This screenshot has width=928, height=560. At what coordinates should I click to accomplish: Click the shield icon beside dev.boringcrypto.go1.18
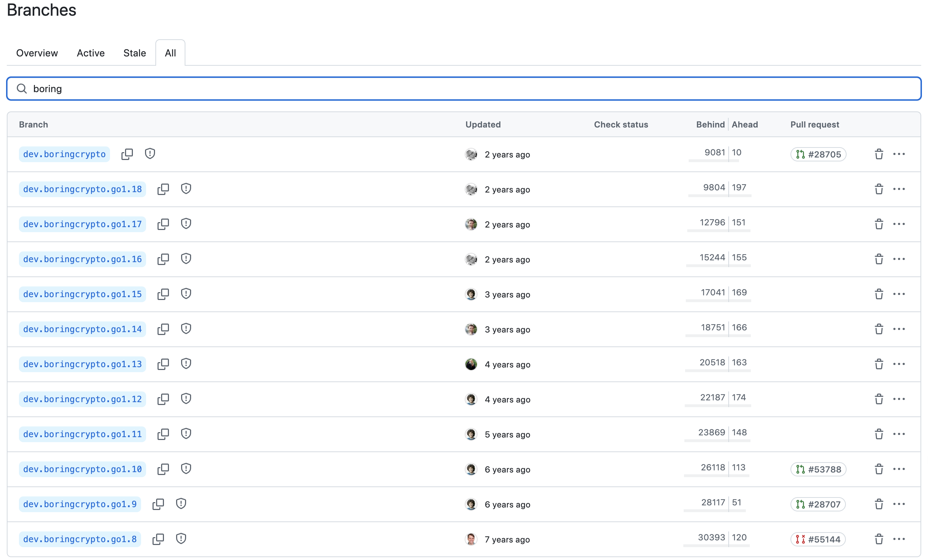point(186,189)
